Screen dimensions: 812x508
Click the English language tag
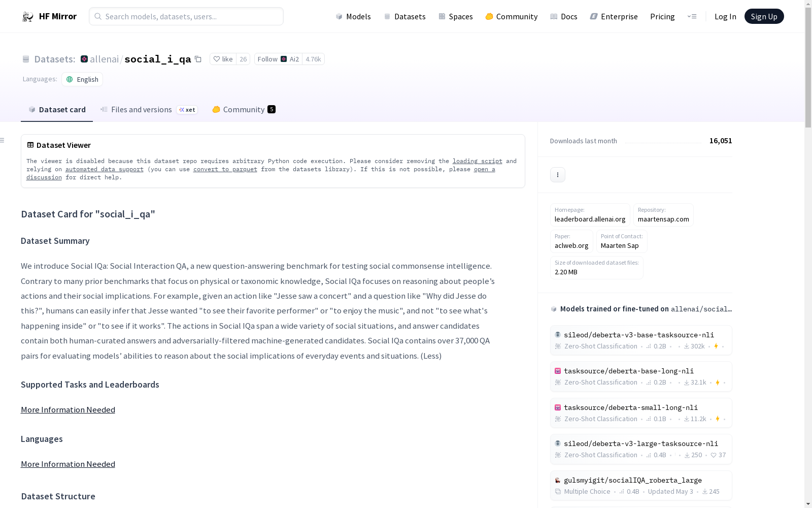pyautogui.click(x=82, y=79)
